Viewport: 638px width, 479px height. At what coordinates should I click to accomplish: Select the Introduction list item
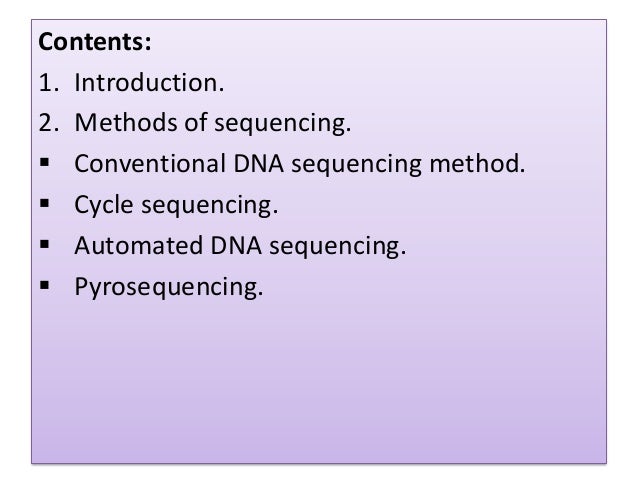pyautogui.click(x=149, y=83)
